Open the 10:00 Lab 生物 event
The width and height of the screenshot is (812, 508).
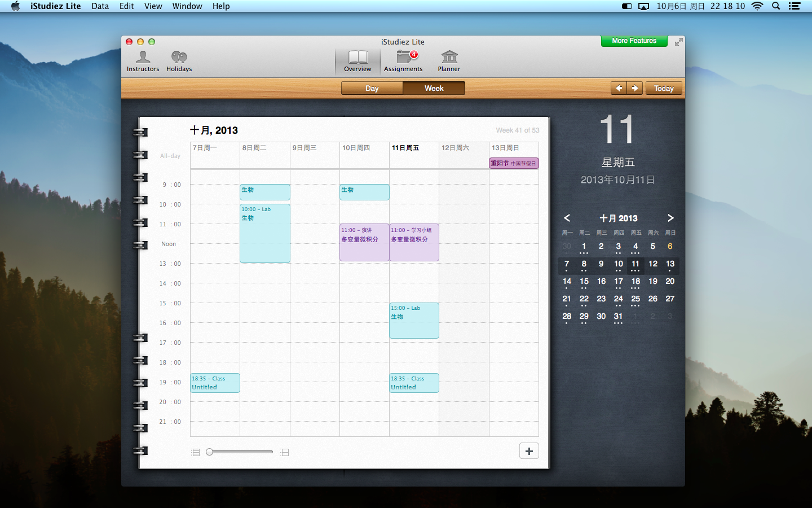(x=265, y=233)
